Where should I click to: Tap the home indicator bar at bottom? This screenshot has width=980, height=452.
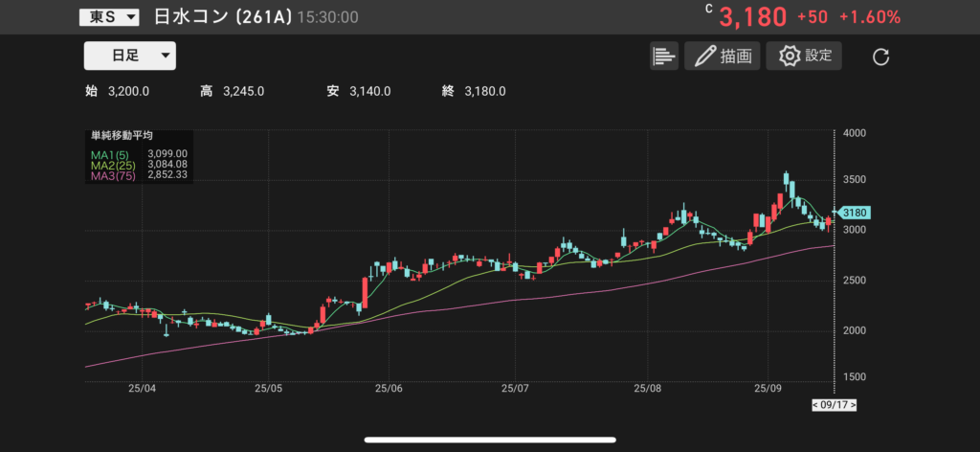click(489, 441)
